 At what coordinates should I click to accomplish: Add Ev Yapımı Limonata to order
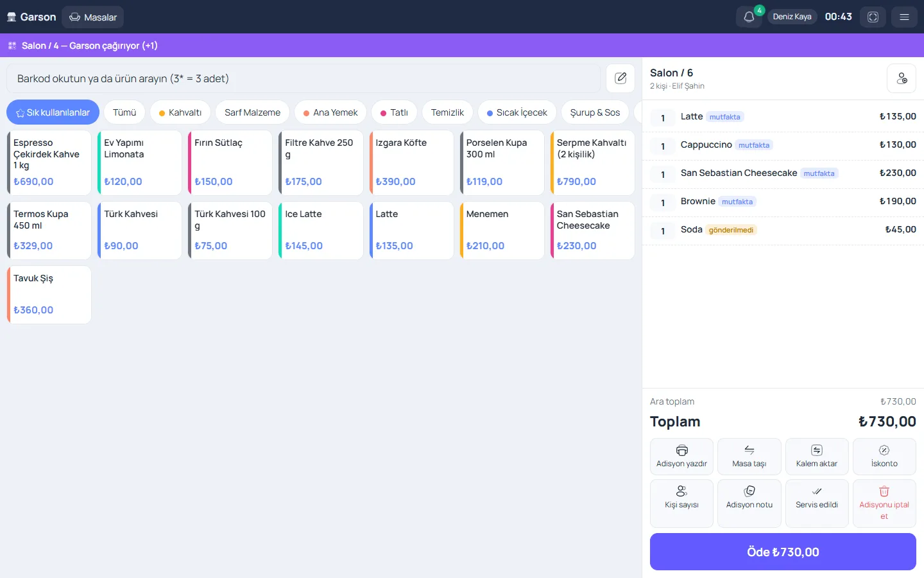click(x=140, y=163)
